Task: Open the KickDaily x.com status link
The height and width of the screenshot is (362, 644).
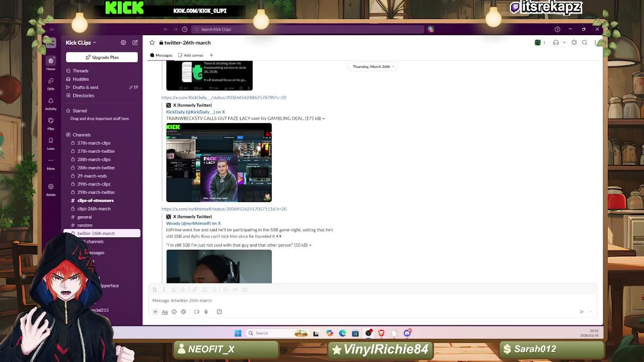Action: [224, 98]
